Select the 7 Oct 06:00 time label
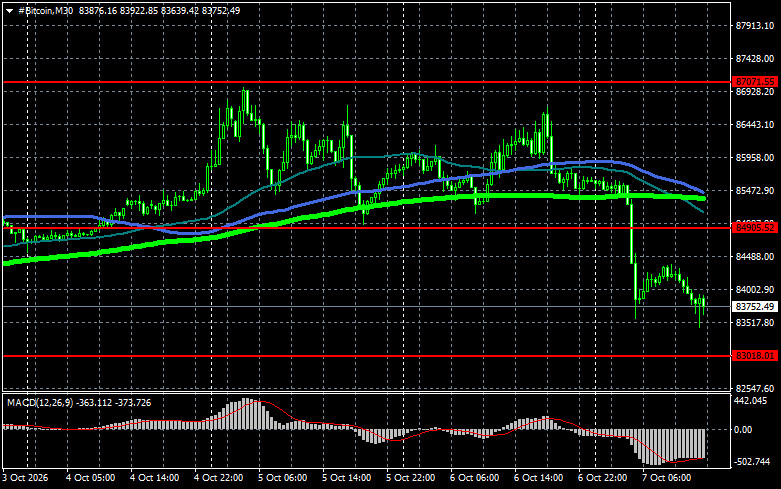Image resolution: width=781 pixels, height=489 pixels. [x=666, y=478]
